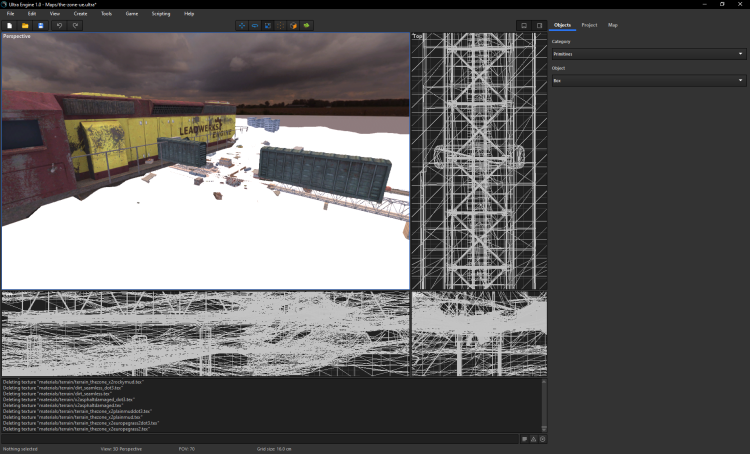Toggle the console panel visibility button

523,25
